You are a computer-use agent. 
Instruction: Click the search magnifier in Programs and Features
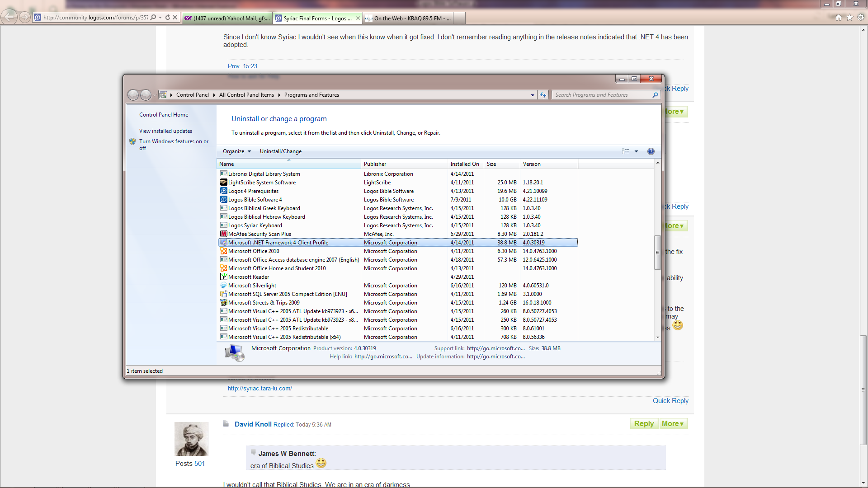655,95
